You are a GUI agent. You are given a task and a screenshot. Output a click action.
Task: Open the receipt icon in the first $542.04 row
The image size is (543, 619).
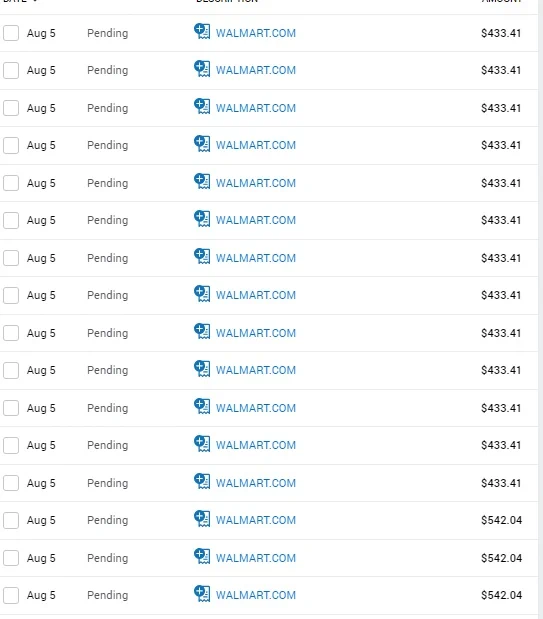coord(202,519)
